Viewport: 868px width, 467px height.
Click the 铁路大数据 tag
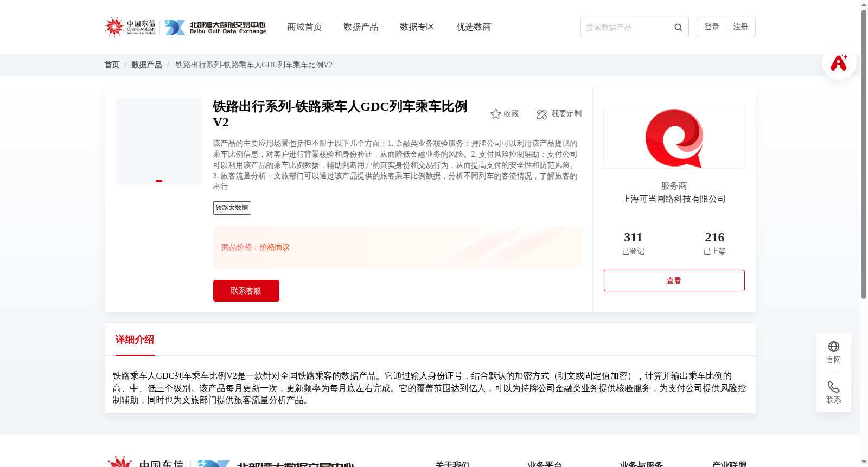pyautogui.click(x=232, y=208)
